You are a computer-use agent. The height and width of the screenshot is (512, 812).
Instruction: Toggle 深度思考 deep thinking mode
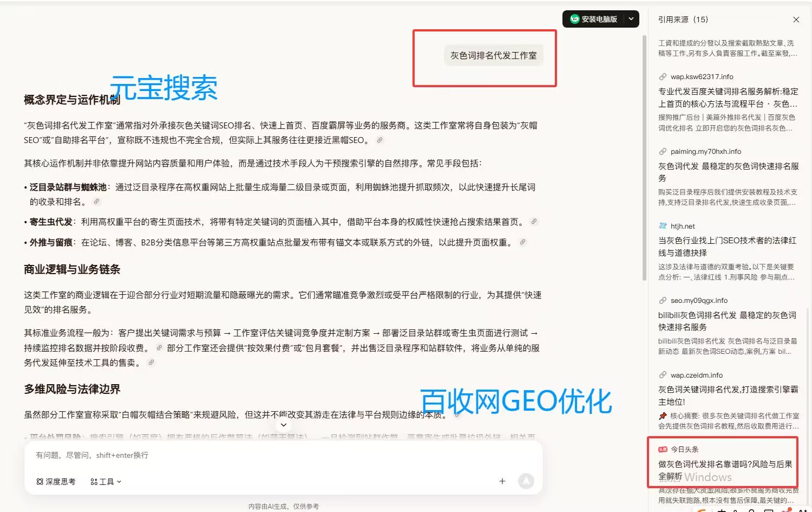coord(56,482)
